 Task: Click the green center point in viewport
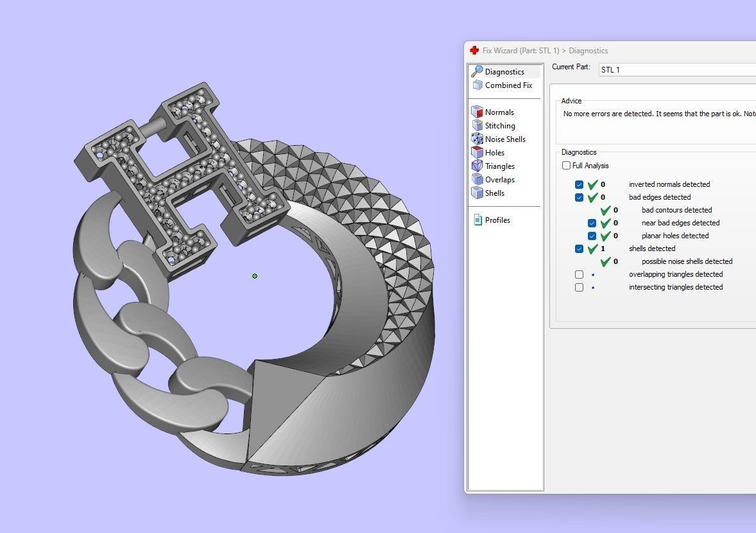(x=255, y=276)
